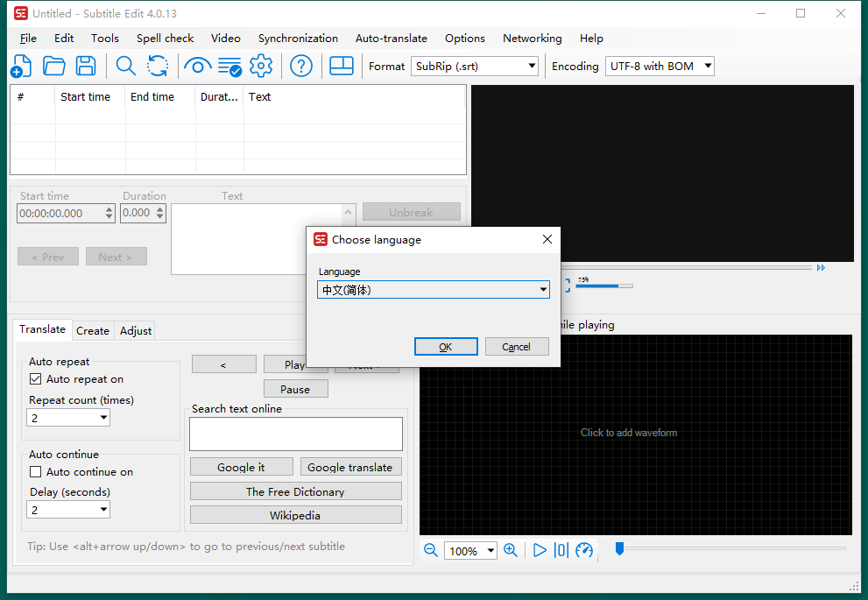This screenshot has height=600, width=868.
Task: Adjust the video volume slider
Action: coord(604,286)
